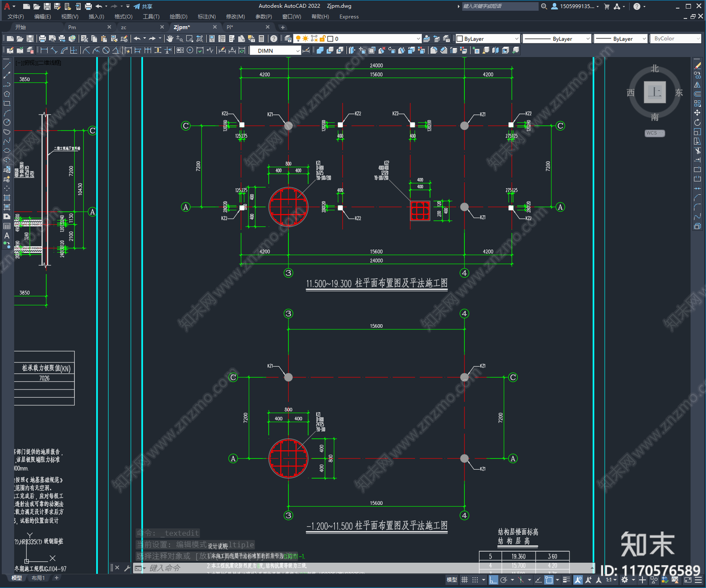Click the Undo arrow in the standard toolbar
Image resolution: width=706 pixels, height=588 pixels.
click(x=137, y=39)
